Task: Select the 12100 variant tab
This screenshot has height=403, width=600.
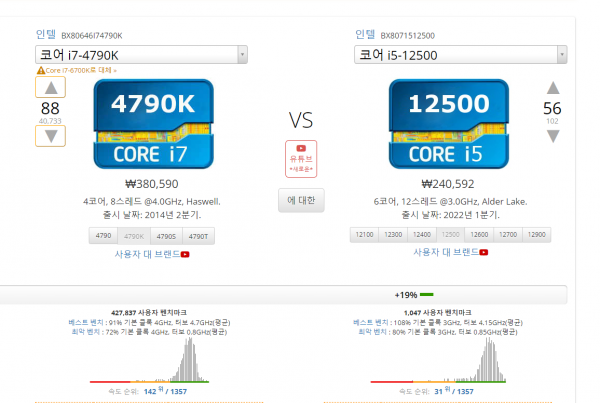Action: (x=364, y=235)
